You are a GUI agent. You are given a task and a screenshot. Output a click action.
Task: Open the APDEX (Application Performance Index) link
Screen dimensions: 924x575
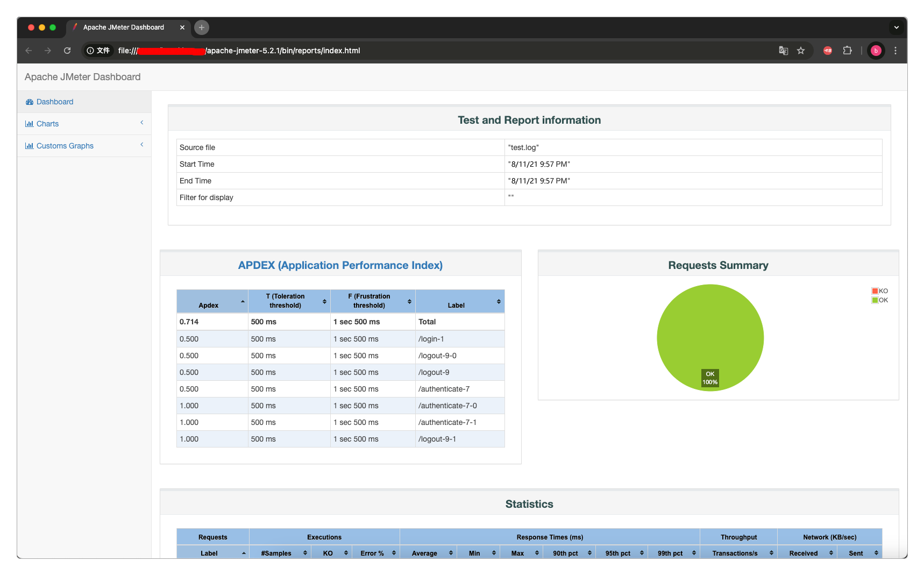(x=340, y=265)
